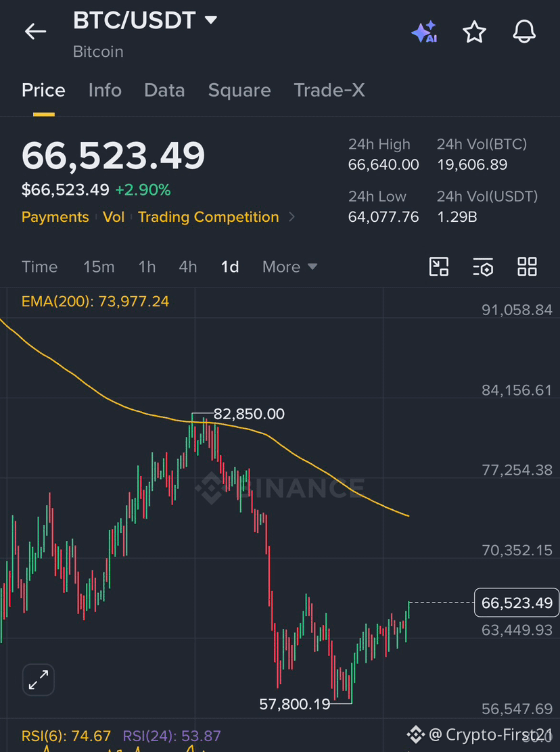Select the Time chart interval
560x752 pixels.
pos(39,266)
